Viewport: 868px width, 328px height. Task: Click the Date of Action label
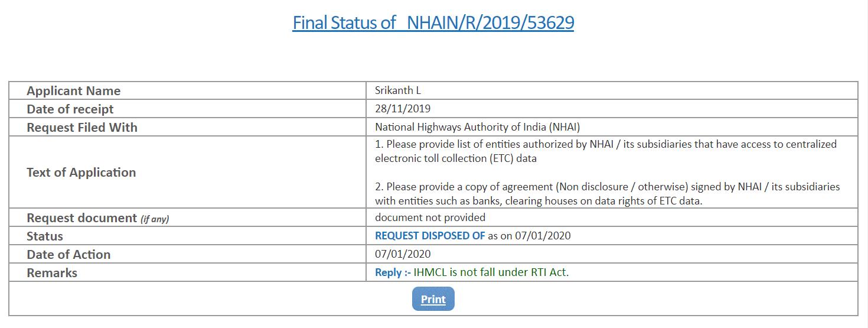click(68, 255)
